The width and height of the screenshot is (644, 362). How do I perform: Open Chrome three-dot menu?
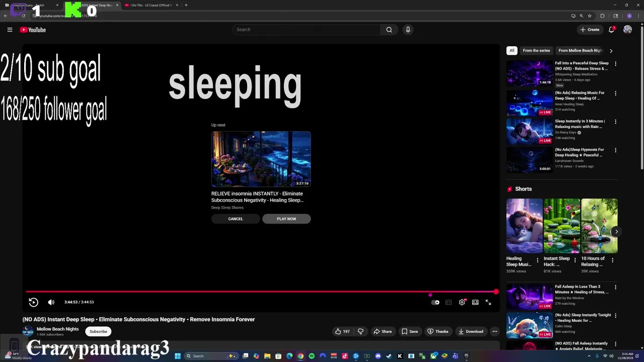(x=638, y=16)
